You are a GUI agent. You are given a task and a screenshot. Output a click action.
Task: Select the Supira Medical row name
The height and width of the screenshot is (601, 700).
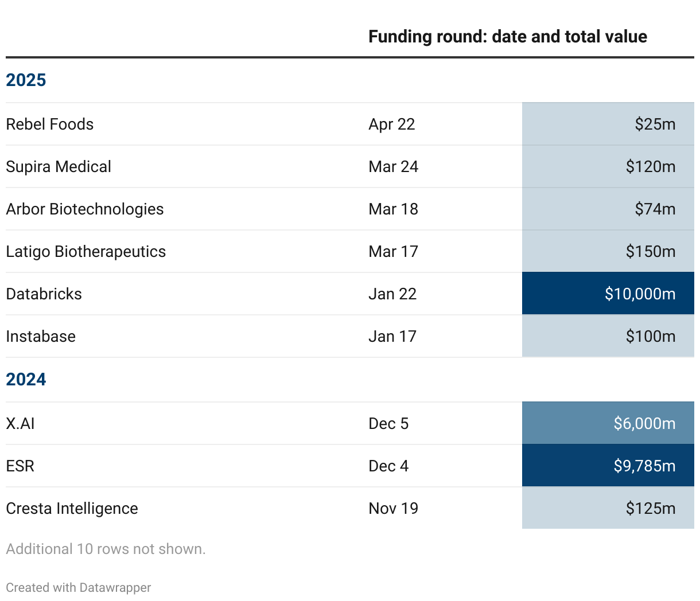[x=59, y=166]
